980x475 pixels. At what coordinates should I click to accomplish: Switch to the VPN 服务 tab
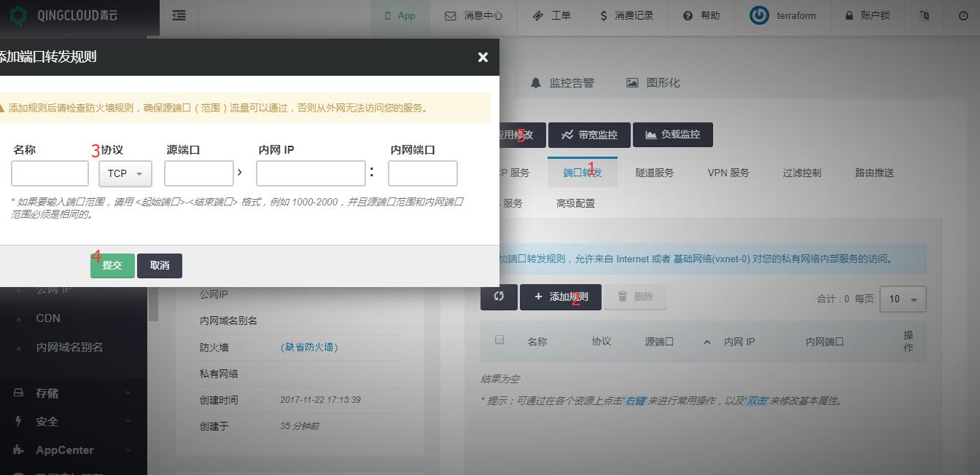(728, 173)
